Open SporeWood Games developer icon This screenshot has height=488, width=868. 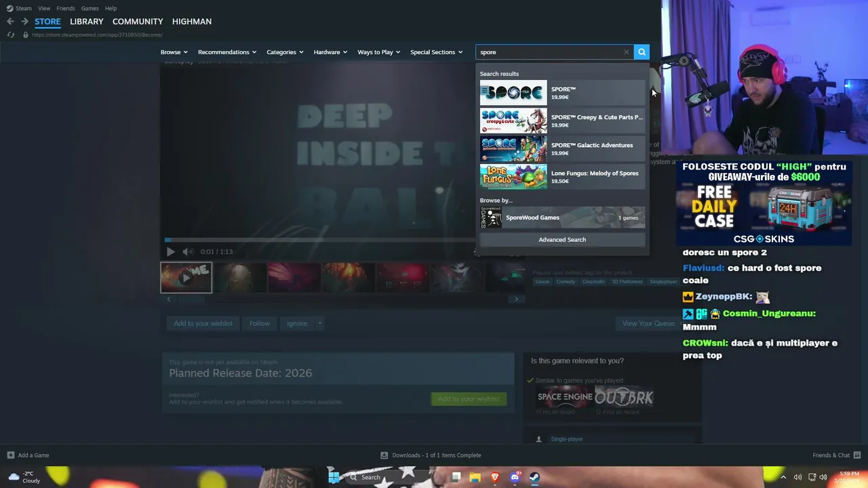click(490, 218)
